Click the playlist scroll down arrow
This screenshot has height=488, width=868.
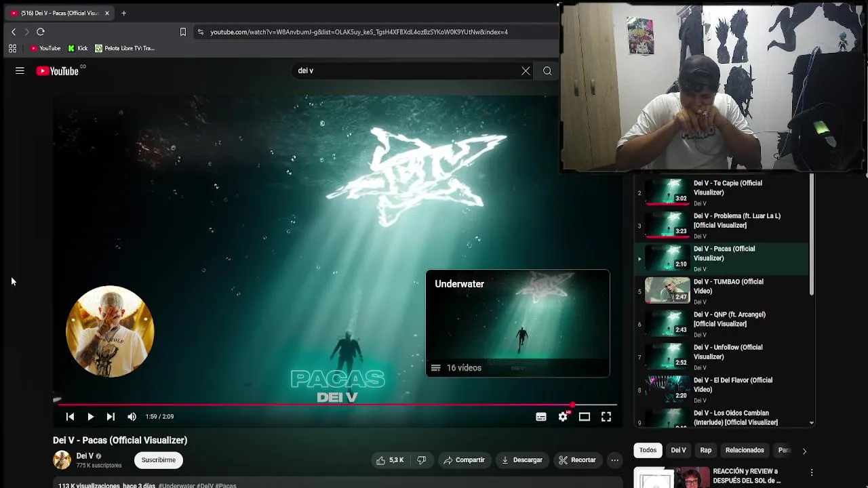click(x=812, y=423)
